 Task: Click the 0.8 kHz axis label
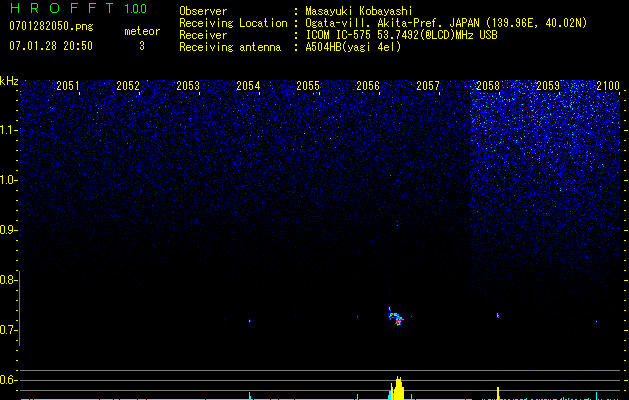pyautogui.click(x=8, y=280)
